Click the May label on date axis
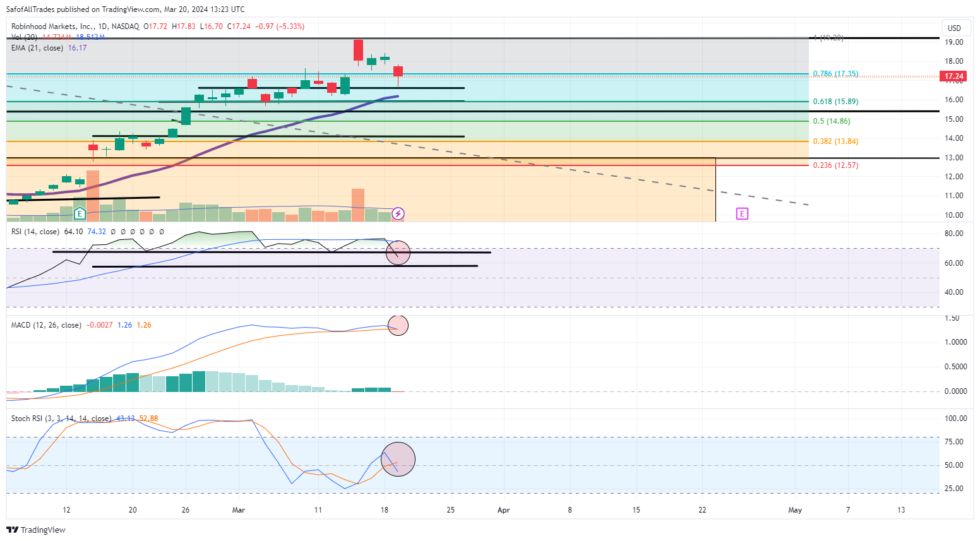This screenshot has width=980, height=541. tap(795, 510)
